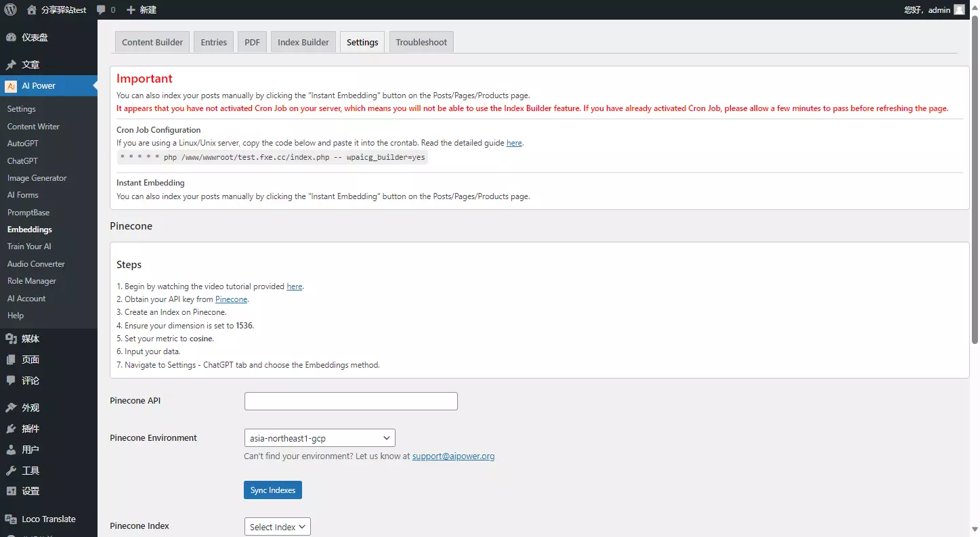Viewport: 980px width, 537px height.
Task: Switch to the Troubleshoot tab
Action: [421, 42]
